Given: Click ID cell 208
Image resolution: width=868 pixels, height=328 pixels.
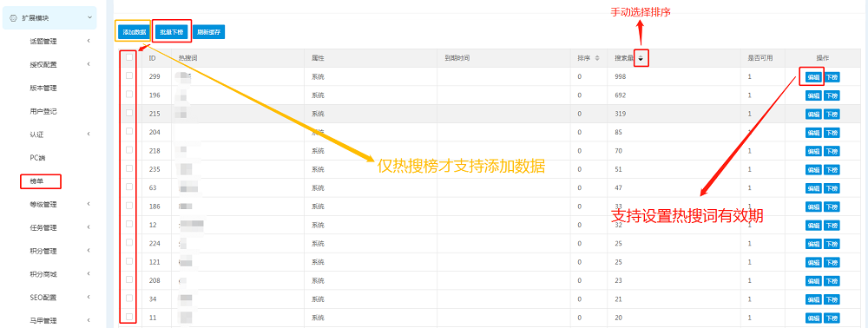Looking at the screenshot, I should [x=155, y=281].
